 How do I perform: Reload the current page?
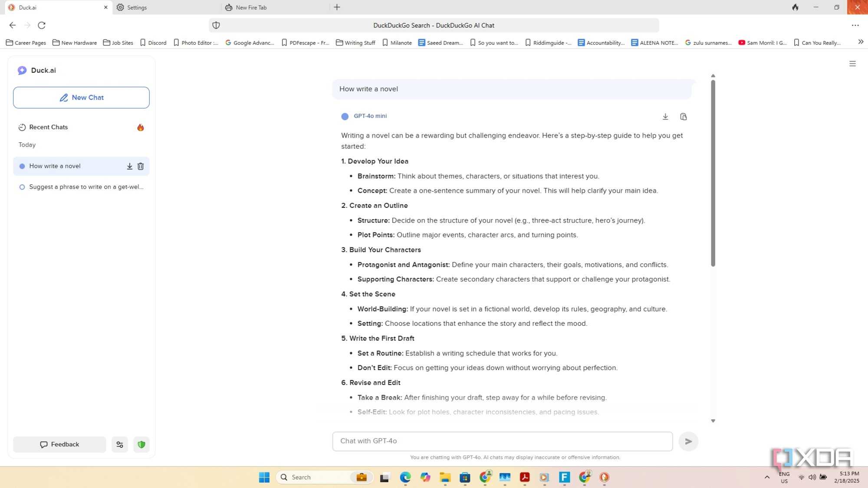(42, 25)
